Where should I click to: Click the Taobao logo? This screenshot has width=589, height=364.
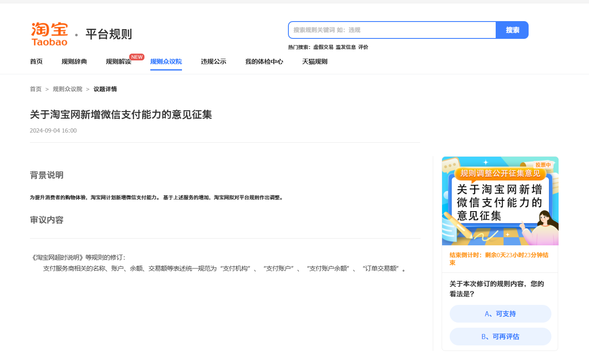(x=49, y=34)
